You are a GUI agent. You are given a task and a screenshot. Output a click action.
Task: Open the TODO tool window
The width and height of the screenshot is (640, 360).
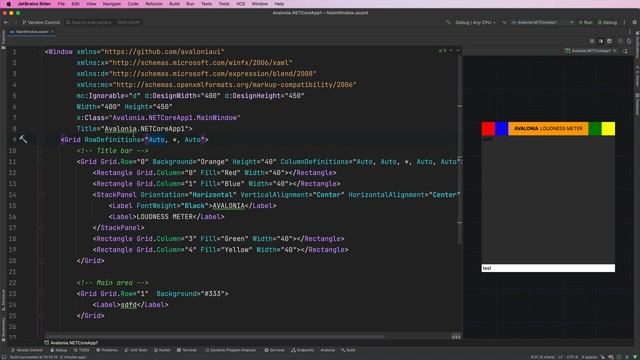[x=81, y=350]
